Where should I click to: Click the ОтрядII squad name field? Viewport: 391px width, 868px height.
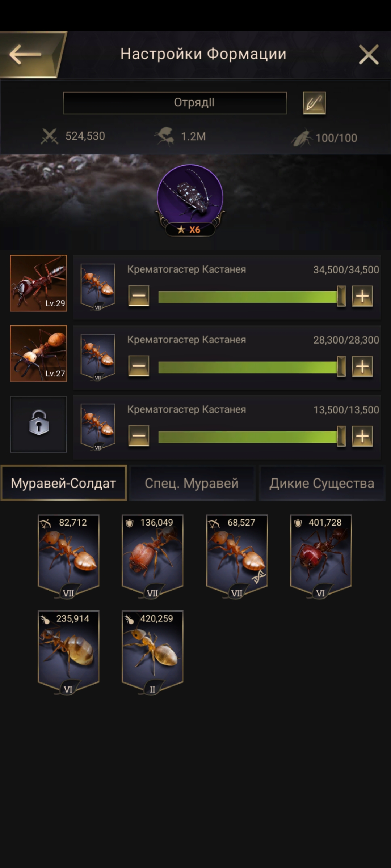pyautogui.click(x=175, y=103)
